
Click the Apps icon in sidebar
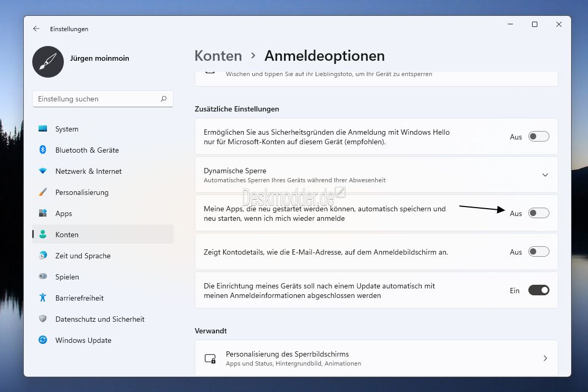[43, 213]
